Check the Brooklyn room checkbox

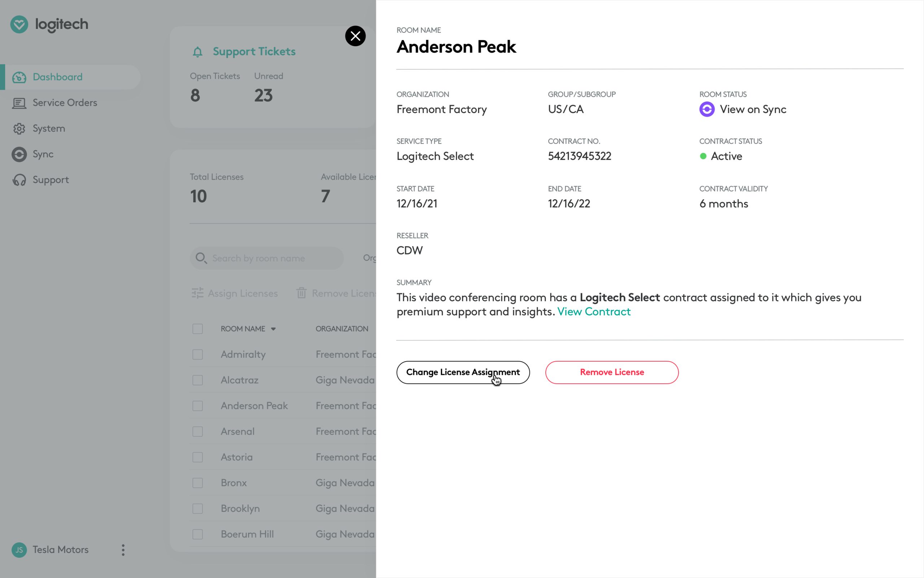(197, 508)
